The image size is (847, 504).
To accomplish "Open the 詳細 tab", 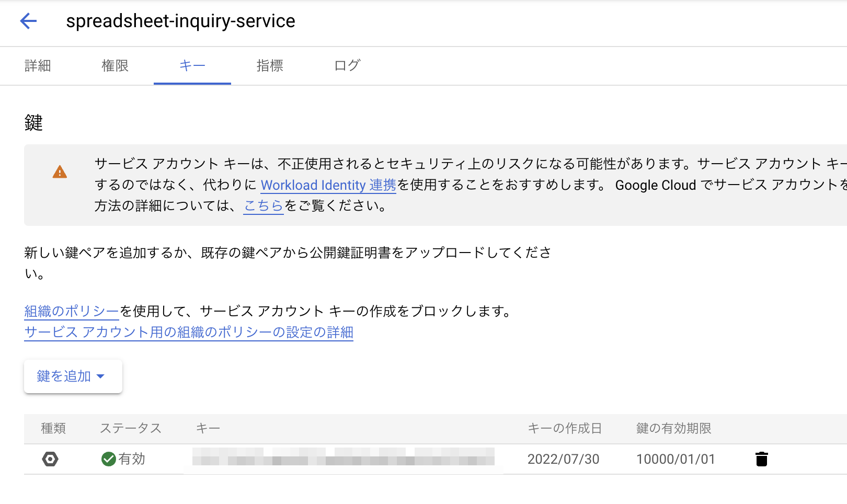I will (38, 66).
